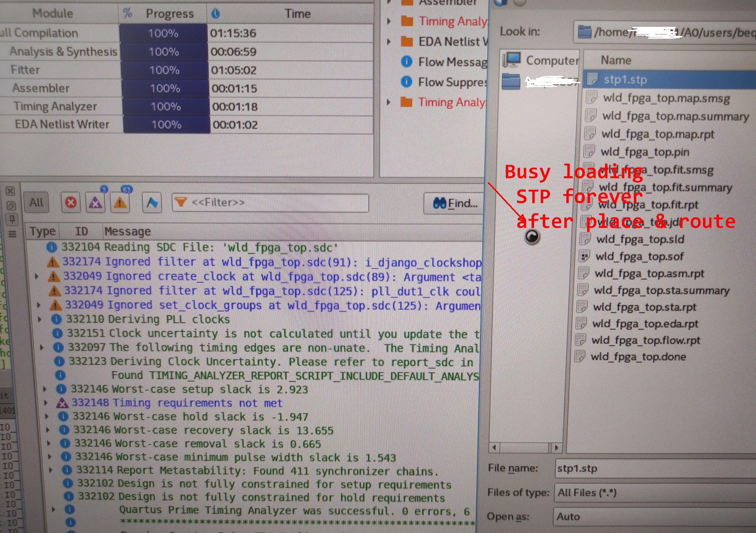Open the Open as dropdown
756x533 pixels.
(654, 516)
